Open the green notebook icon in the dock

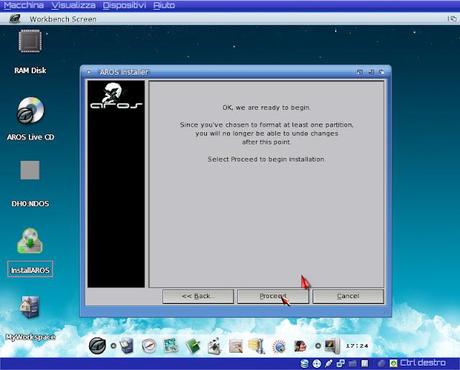pyautogui.click(x=193, y=346)
